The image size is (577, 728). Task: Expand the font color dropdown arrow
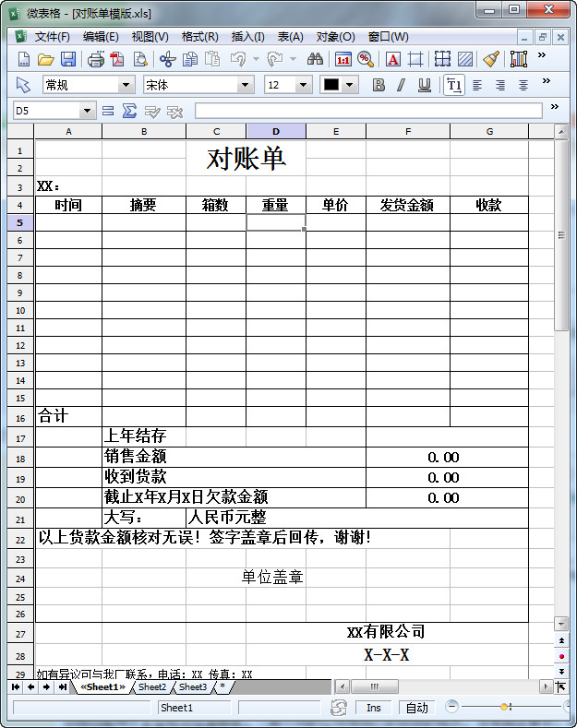[x=350, y=85]
